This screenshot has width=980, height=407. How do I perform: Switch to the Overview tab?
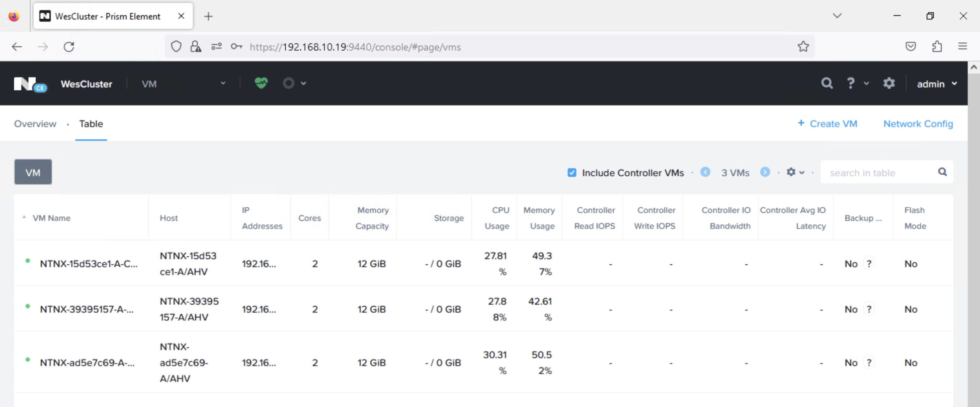[35, 124]
